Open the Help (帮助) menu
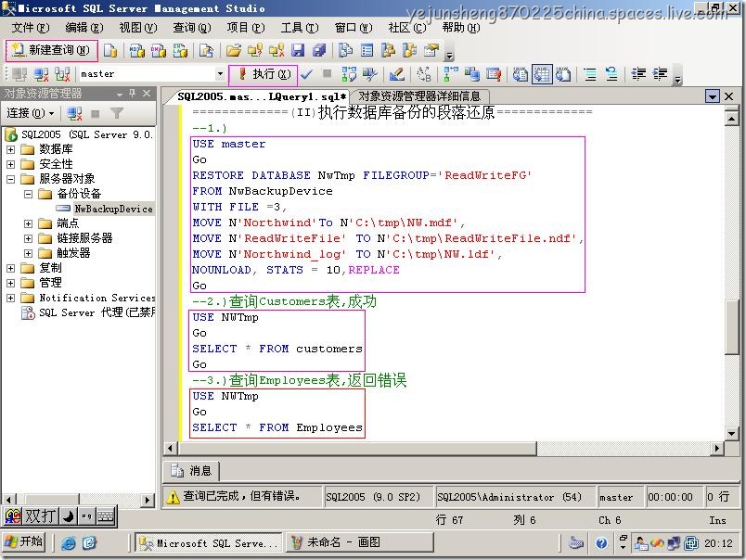 [461, 28]
